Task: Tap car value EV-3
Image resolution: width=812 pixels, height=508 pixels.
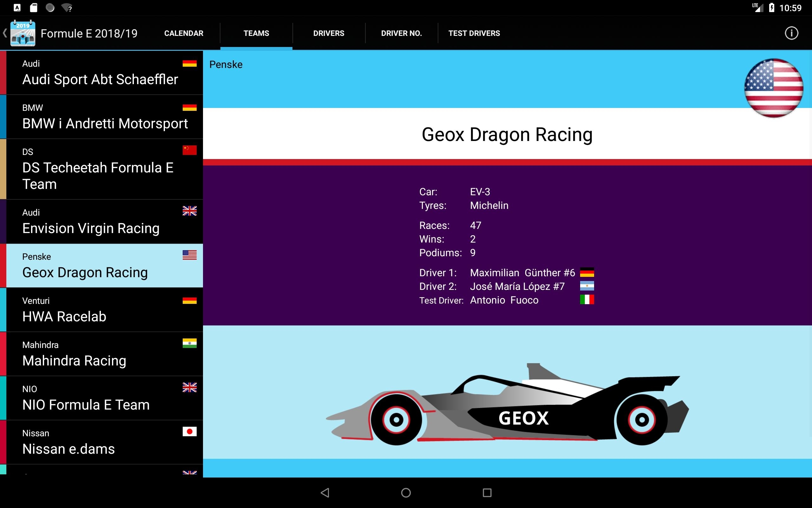Action: (x=480, y=192)
